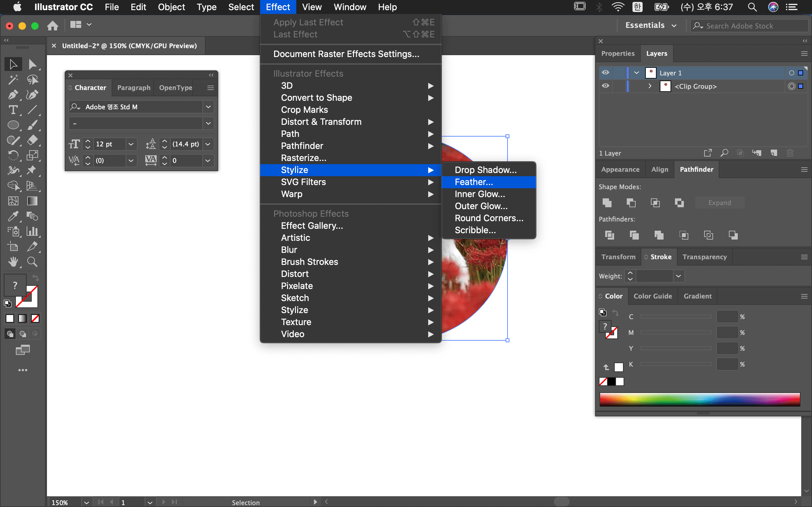
Task: Select the Zoom tool
Action: coord(32,261)
